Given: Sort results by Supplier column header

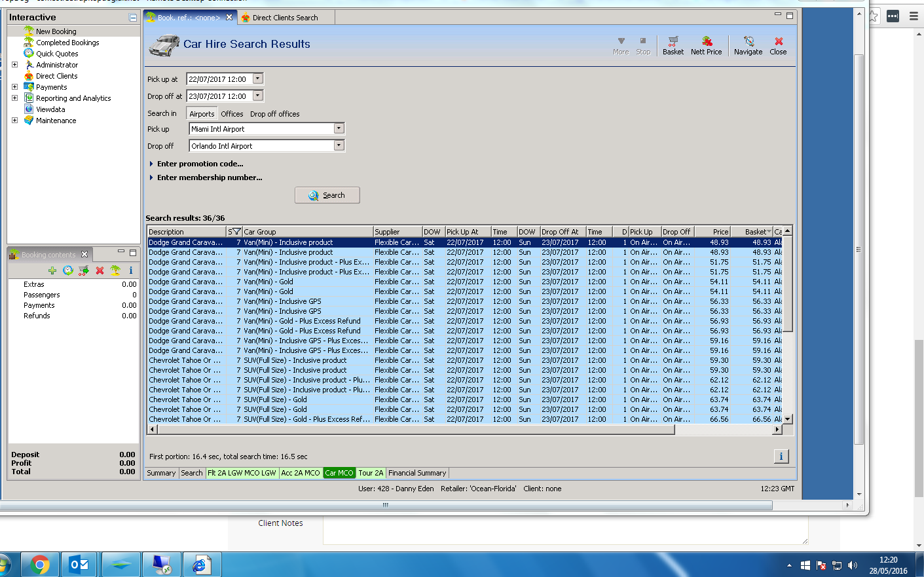Looking at the screenshot, I should (x=397, y=232).
